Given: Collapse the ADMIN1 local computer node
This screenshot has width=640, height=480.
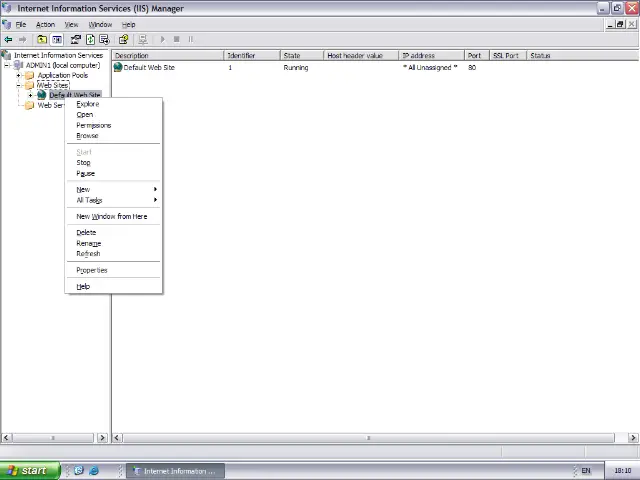Looking at the screenshot, I should 7,66.
